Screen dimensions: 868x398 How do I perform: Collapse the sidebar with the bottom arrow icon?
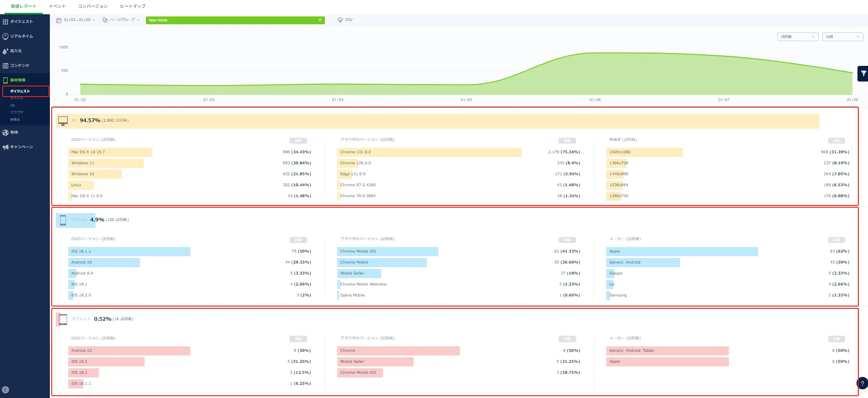tap(5, 390)
